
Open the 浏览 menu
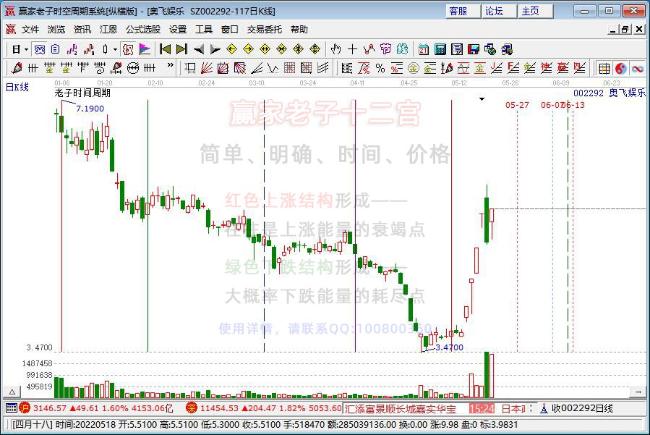[x=56, y=29]
